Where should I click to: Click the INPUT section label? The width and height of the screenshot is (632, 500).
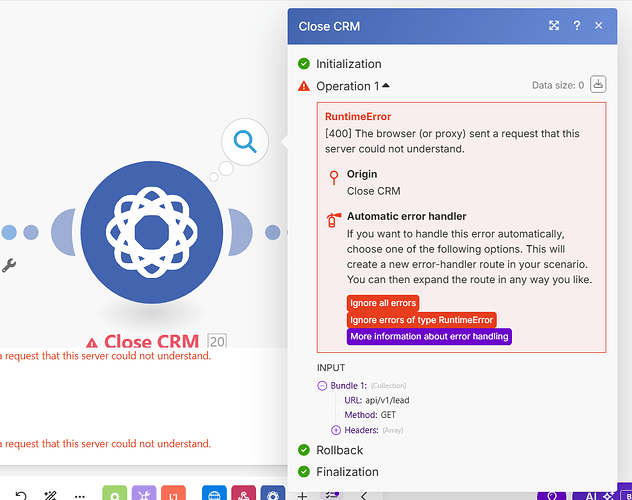click(x=331, y=368)
